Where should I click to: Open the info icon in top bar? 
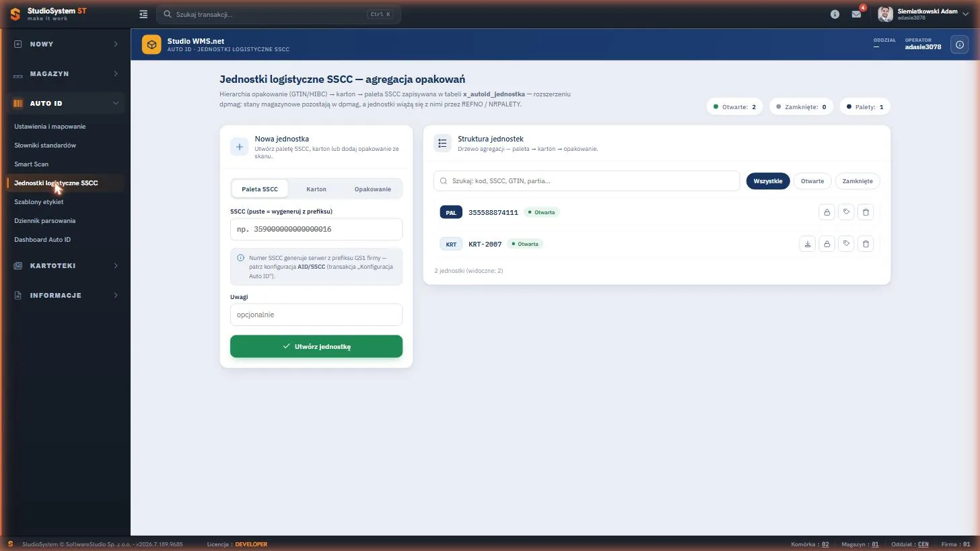(835, 14)
